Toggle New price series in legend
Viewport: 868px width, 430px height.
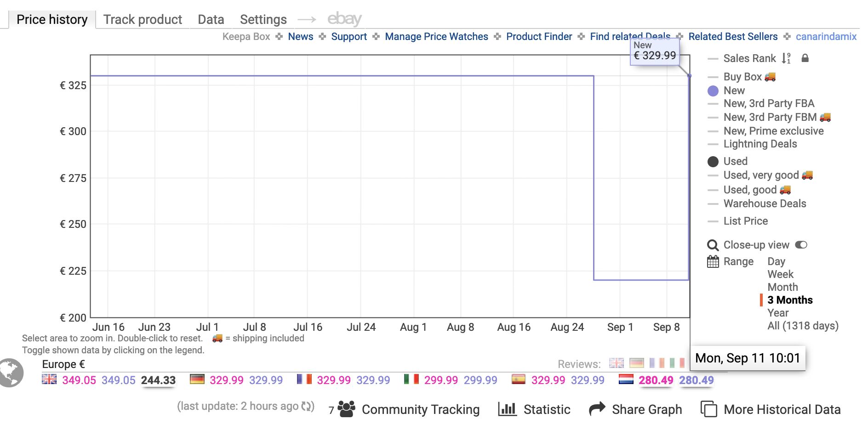click(x=734, y=91)
